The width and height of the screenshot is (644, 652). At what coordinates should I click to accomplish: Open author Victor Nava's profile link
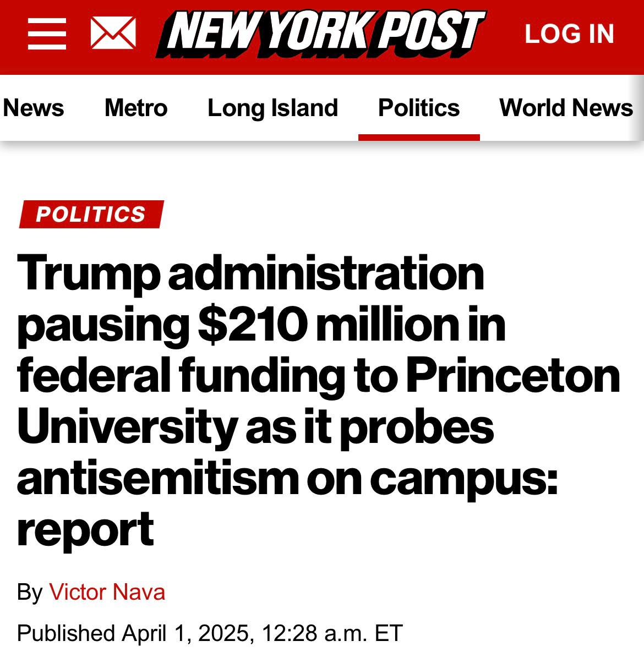(x=107, y=592)
